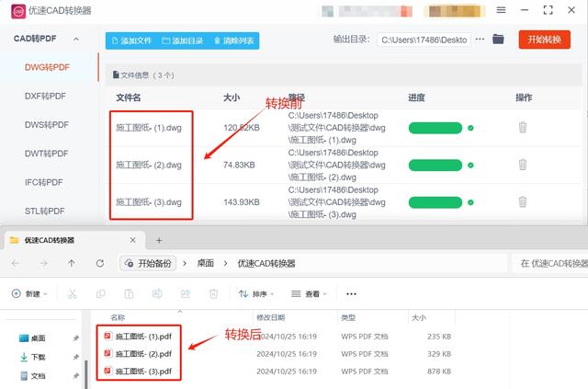Image resolution: width=588 pixels, height=389 pixels.
Task: Open the 新建 dropdown in Explorer
Action: 29,294
